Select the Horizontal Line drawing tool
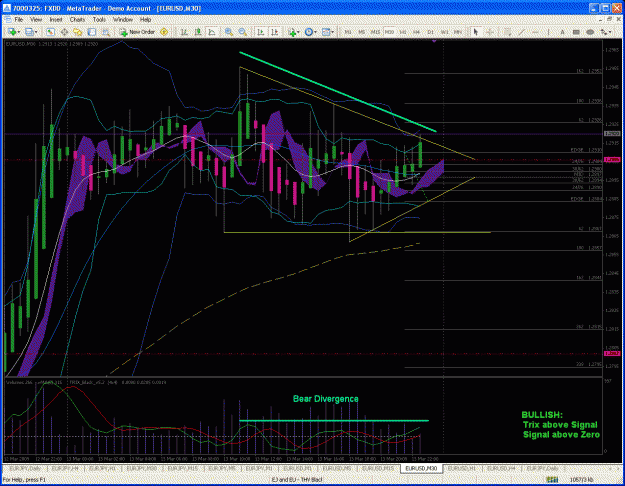 (x=535, y=32)
